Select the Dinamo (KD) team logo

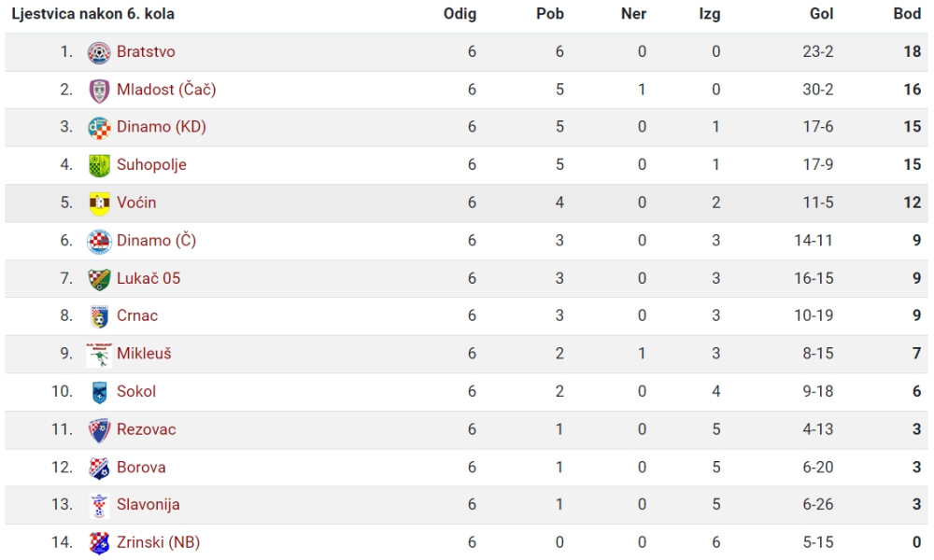99,128
